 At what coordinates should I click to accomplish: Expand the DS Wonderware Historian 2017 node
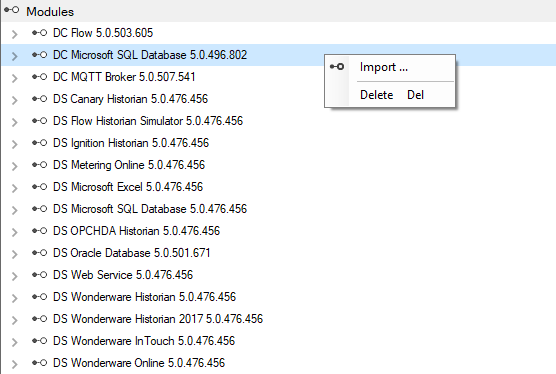(x=14, y=320)
